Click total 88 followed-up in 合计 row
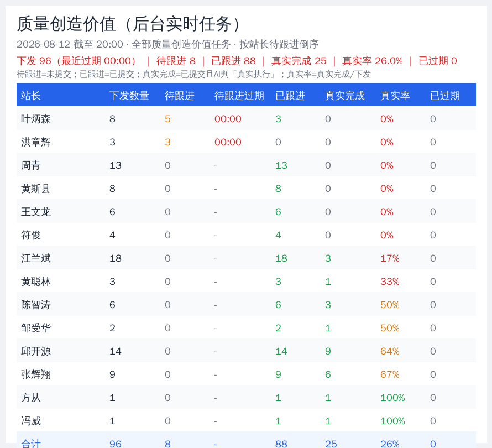This screenshot has height=448, width=492. coord(281,444)
